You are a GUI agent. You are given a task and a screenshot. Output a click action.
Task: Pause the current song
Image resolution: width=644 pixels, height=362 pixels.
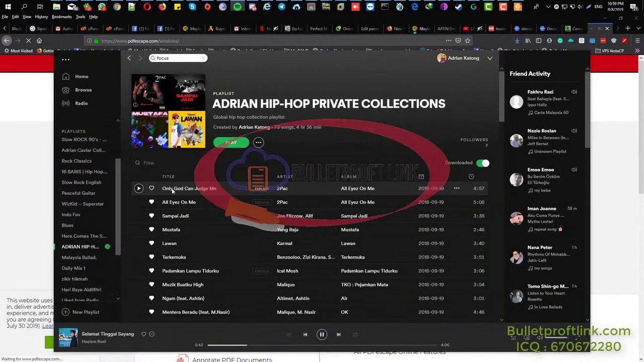tap(322, 334)
